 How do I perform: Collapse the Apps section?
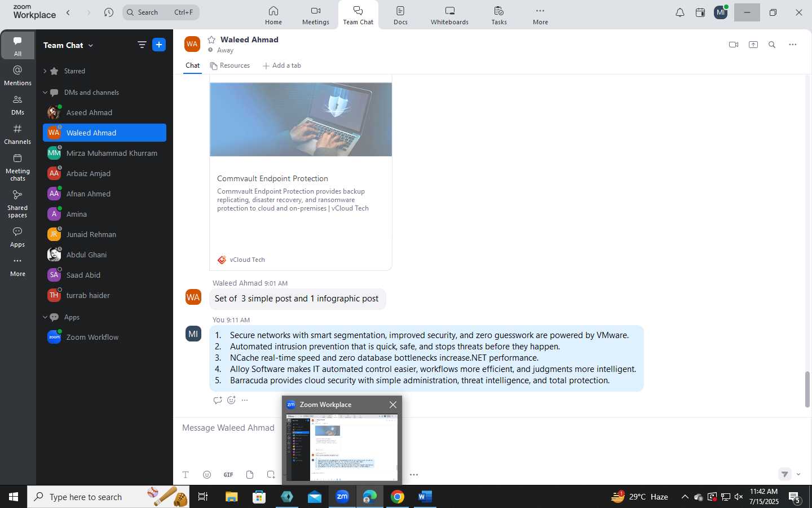click(45, 317)
